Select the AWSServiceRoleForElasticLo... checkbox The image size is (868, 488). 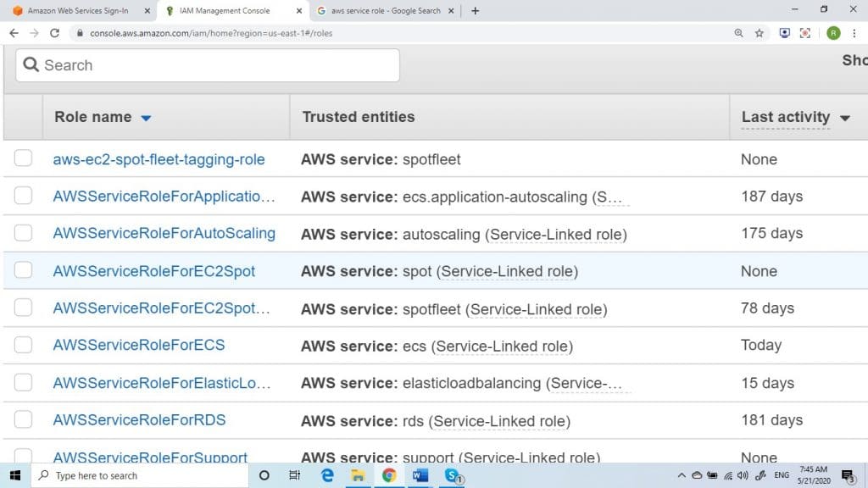[23, 382]
